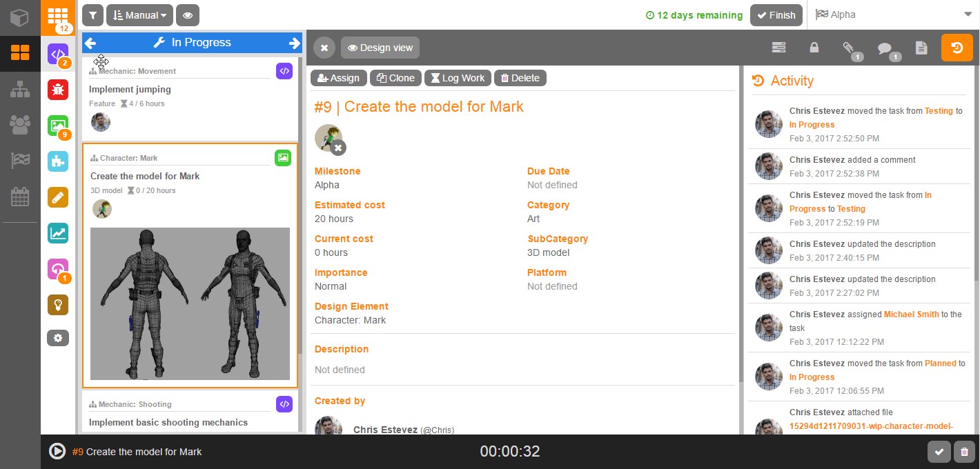Select the lightbulb ideas category icon
The image size is (980, 469).
58,304
